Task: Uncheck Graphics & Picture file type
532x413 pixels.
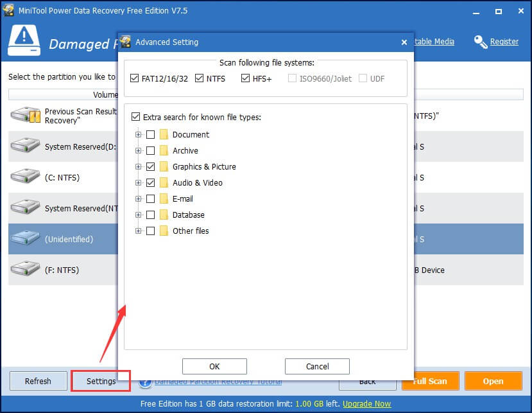Action: 150,166
